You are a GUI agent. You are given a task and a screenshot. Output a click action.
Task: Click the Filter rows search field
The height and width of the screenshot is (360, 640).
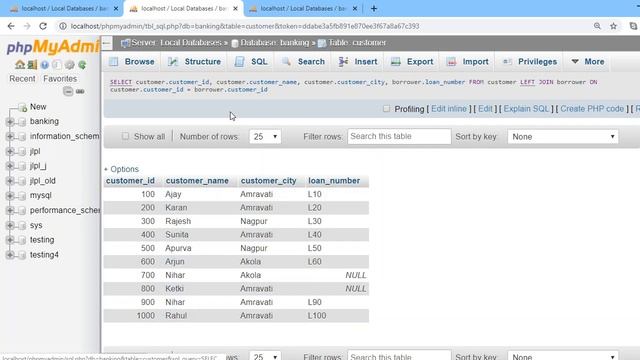click(x=399, y=136)
